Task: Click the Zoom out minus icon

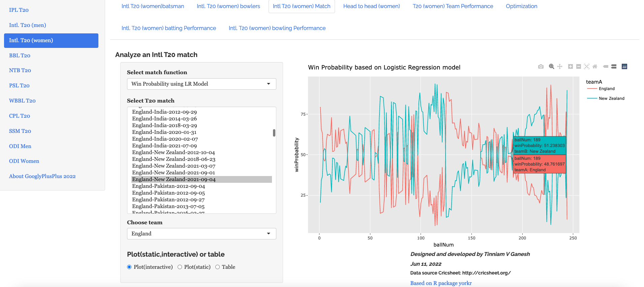Action: coord(579,66)
